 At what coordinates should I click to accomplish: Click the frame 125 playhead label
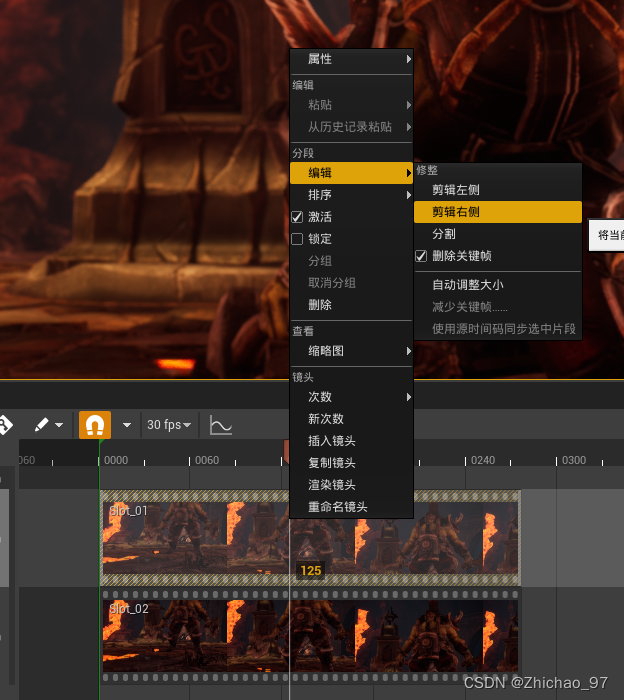(x=311, y=571)
